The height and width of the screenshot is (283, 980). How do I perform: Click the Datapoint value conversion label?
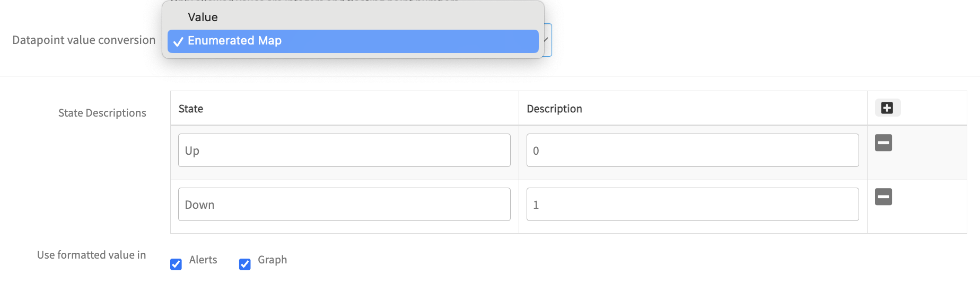pos(84,40)
